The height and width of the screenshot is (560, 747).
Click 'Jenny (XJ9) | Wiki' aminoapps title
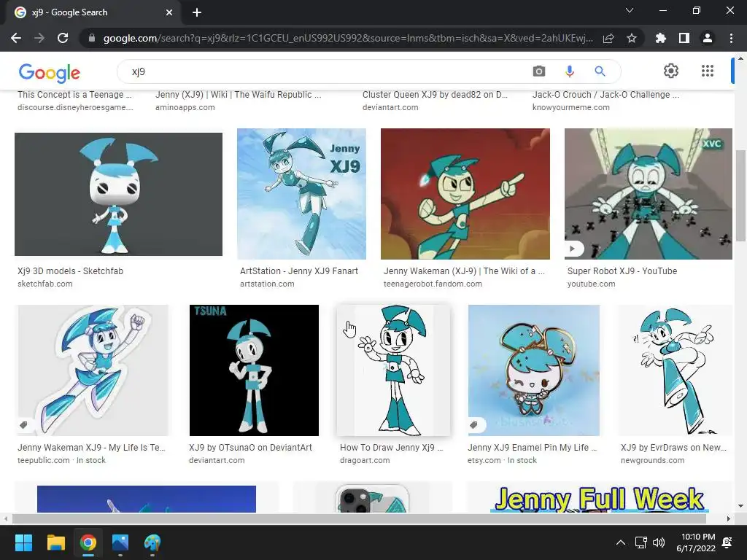click(x=239, y=95)
